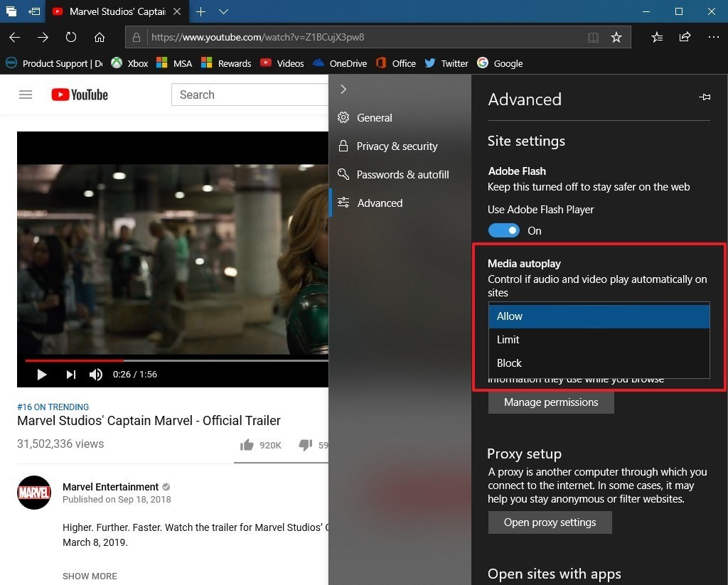The width and height of the screenshot is (728, 585).
Task: Choose Block for media autoplay
Action: coord(599,363)
